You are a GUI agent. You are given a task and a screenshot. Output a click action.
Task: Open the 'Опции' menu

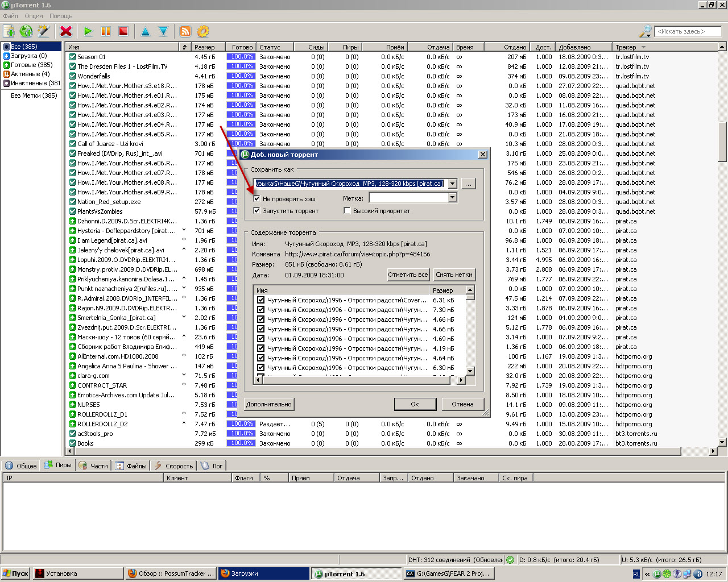point(34,16)
